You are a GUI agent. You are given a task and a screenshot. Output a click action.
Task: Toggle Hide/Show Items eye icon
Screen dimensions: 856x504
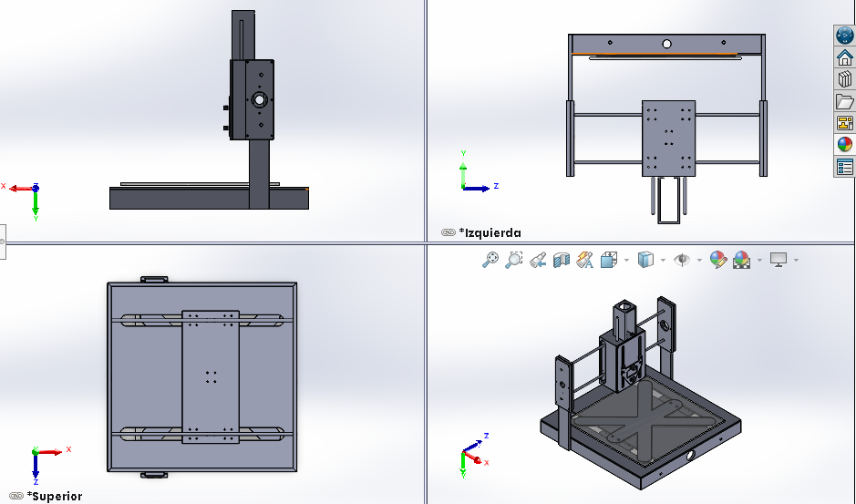pyautogui.click(x=680, y=260)
